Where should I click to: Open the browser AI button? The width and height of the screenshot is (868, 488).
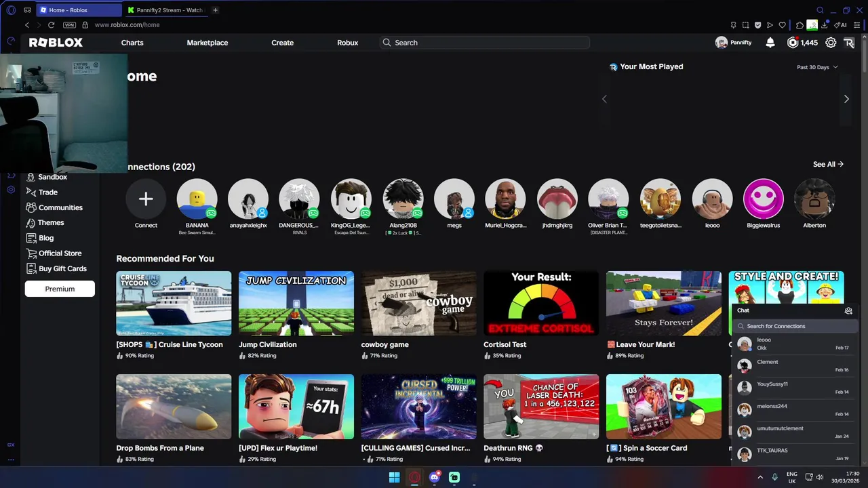click(842, 25)
